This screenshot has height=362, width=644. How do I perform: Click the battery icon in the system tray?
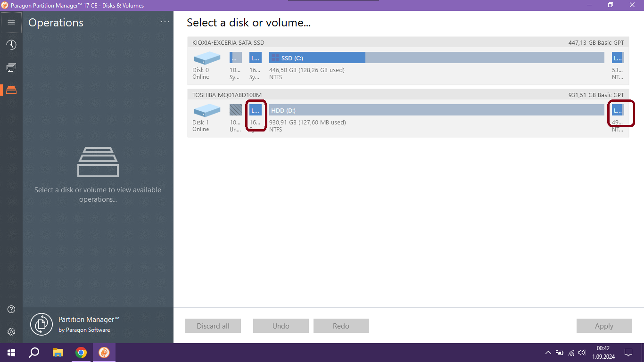tap(560, 353)
